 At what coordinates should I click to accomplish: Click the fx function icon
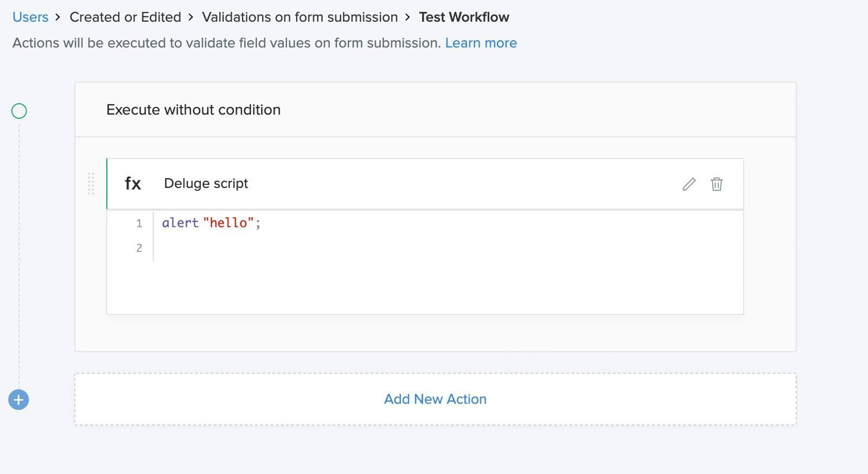click(x=133, y=184)
